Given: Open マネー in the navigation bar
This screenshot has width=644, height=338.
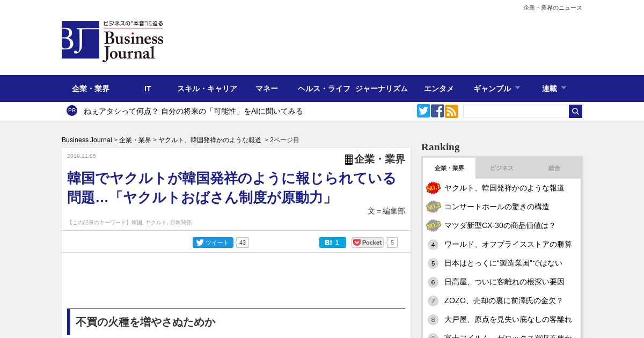Looking at the screenshot, I should pos(267,89).
